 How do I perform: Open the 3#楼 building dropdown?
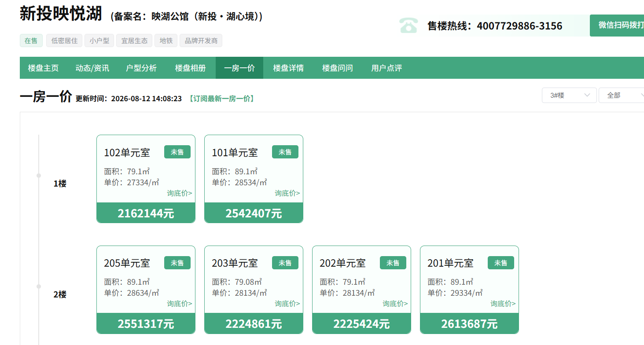tap(569, 95)
